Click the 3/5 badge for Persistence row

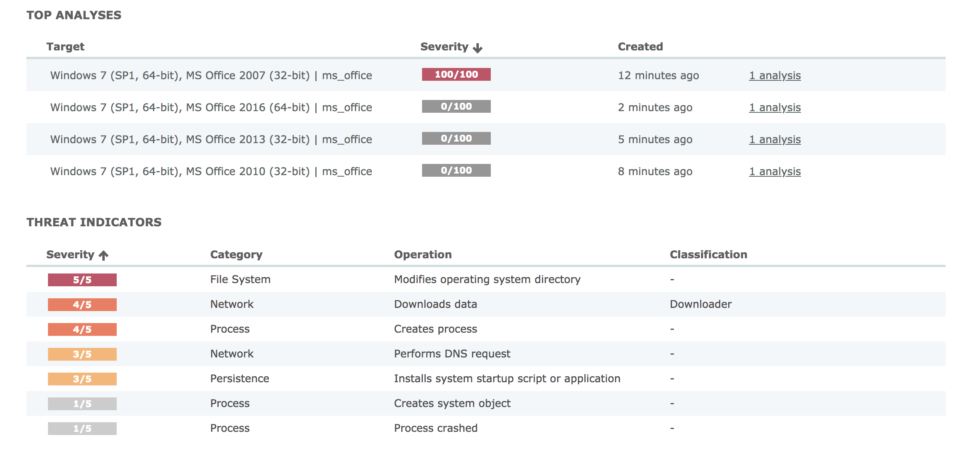[82, 379]
